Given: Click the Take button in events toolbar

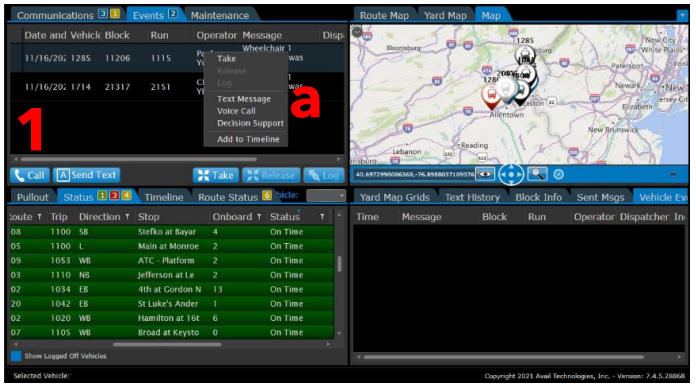Looking at the screenshot, I should [x=216, y=175].
